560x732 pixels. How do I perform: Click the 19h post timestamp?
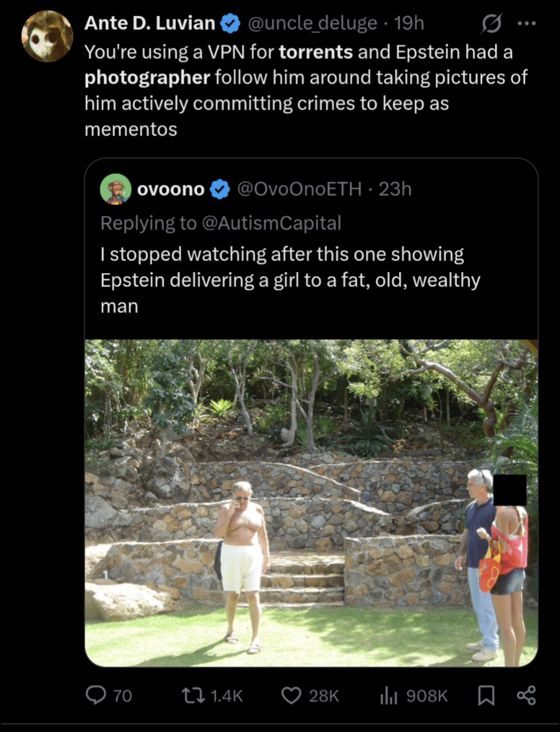409,23
